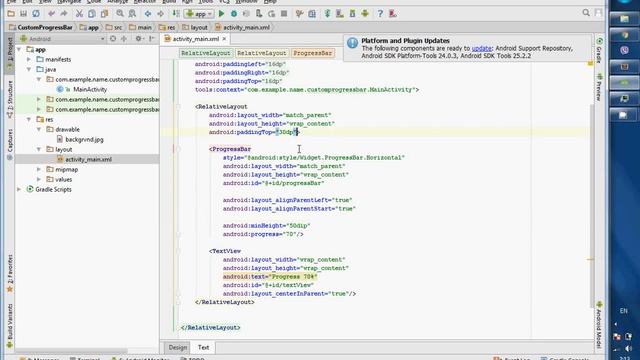Viewport: 640px width, 360px height.
Task: Undo the last edit
Action: 51,13
